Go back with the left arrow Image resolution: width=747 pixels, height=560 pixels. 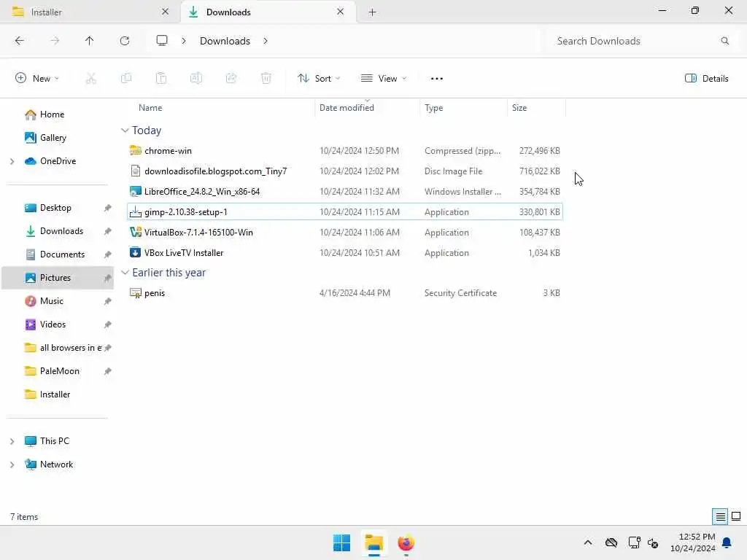click(20, 41)
